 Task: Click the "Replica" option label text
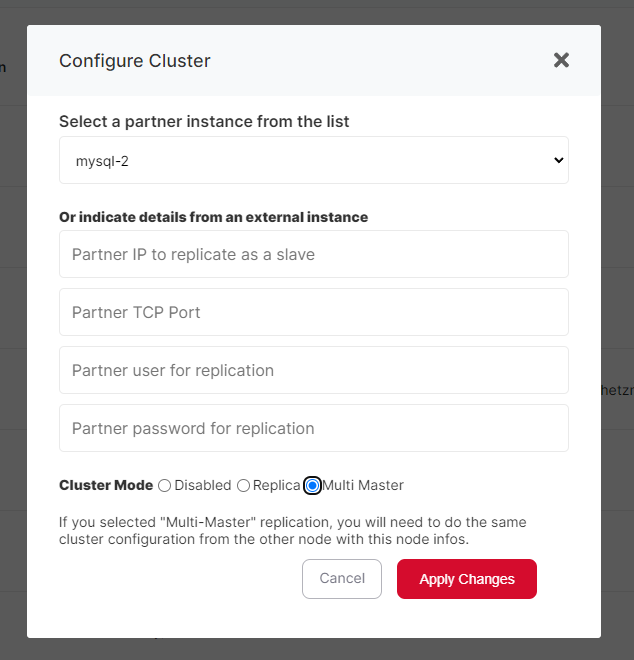(x=276, y=486)
